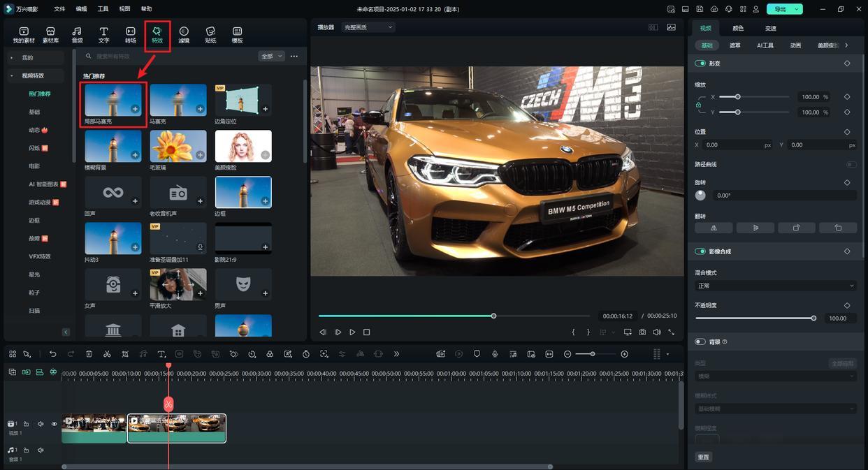Mute the video track 1 speaker

(x=40, y=424)
